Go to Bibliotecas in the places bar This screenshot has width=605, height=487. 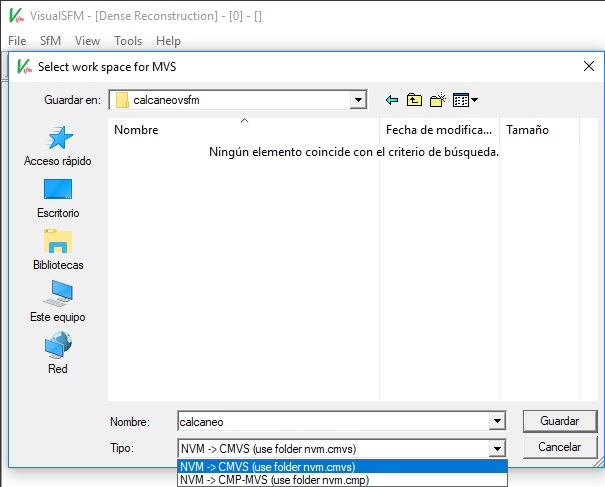pyautogui.click(x=58, y=243)
